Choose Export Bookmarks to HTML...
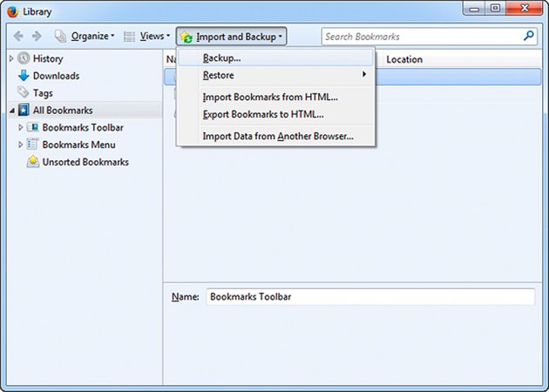 point(276,114)
